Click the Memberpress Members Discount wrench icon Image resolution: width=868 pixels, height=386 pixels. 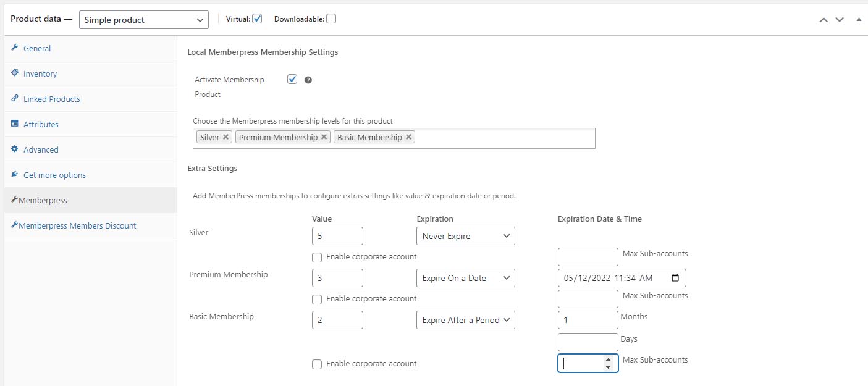(15, 225)
